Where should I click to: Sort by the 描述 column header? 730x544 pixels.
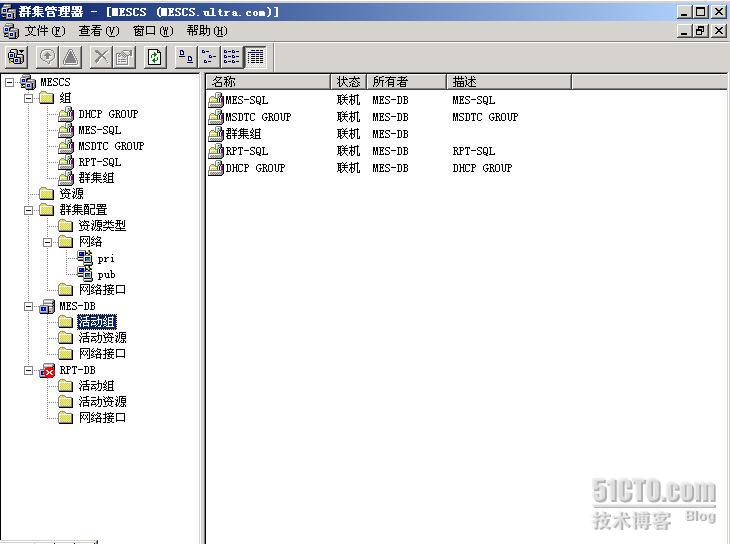(509, 82)
